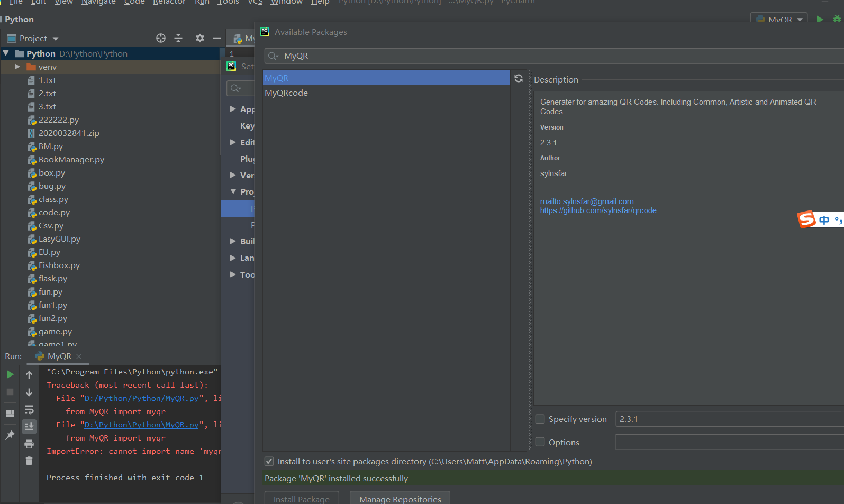844x504 pixels.
Task: Click the reload packages refresh icon
Action: (x=519, y=78)
